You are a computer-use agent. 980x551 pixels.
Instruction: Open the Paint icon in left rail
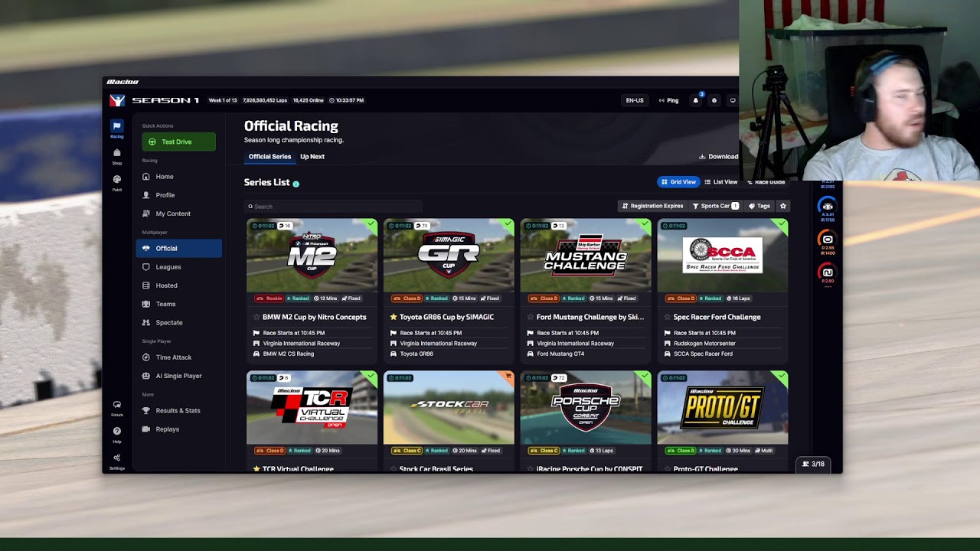tap(116, 182)
